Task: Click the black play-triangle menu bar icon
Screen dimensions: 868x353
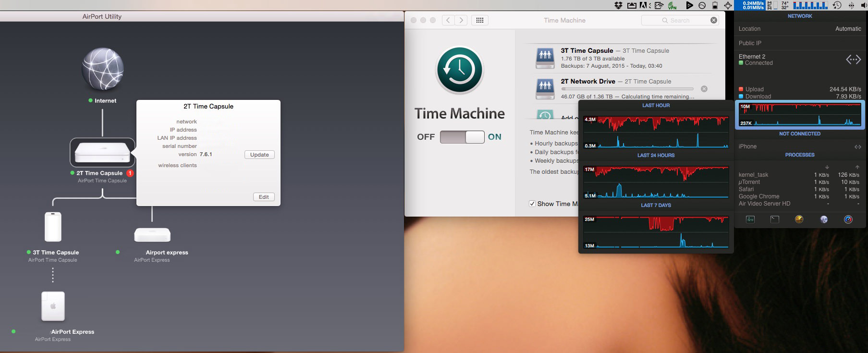Action: point(689,5)
